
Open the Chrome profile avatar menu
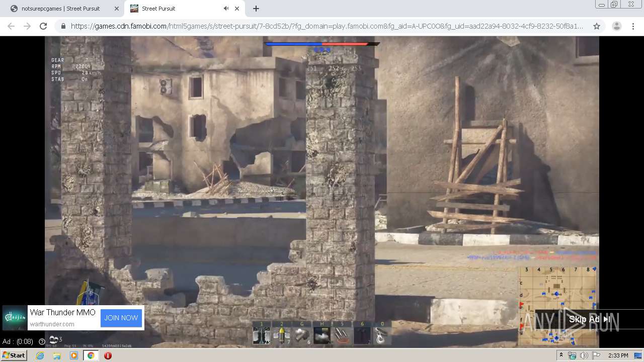(x=617, y=26)
